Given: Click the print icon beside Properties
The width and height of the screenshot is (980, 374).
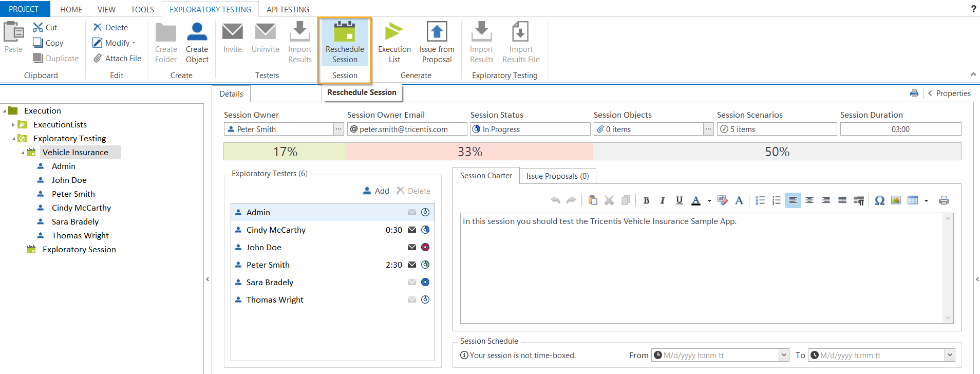Looking at the screenshot, I should coord(914,93).
